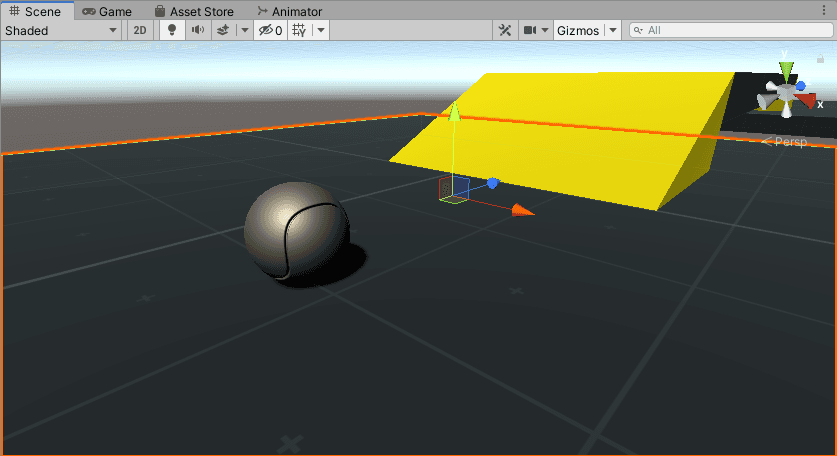
Task: Toggle scene effects (skybox and fog) icon
Action: point(224,30)
